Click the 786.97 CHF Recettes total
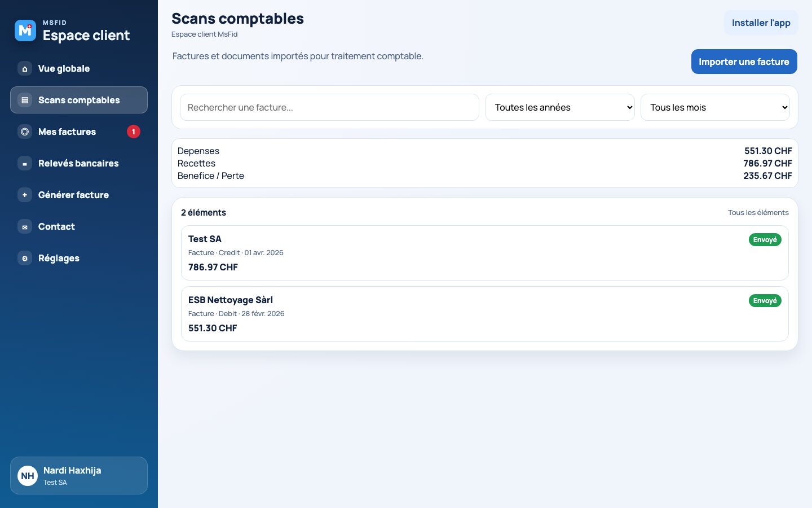This screenshot has width=812, height=508. pos(767,163)
